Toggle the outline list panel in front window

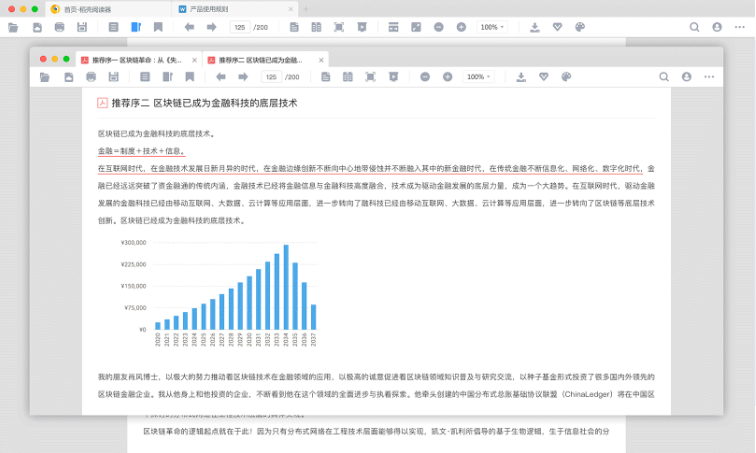(x=145, y=77)
